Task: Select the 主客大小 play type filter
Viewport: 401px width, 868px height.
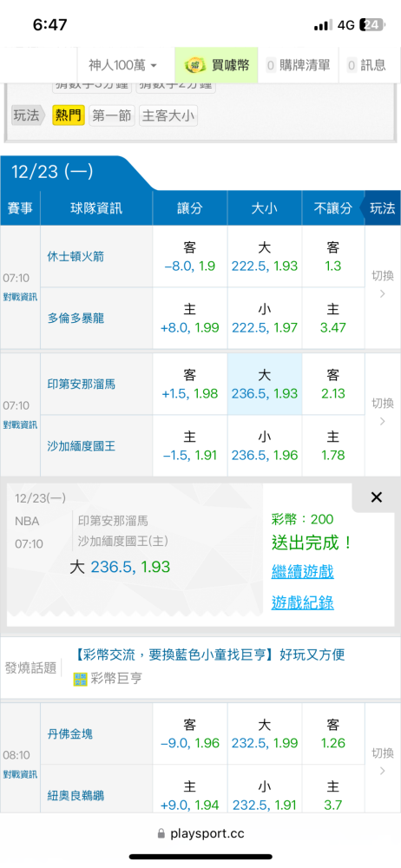Action: (x=168, y=115)
